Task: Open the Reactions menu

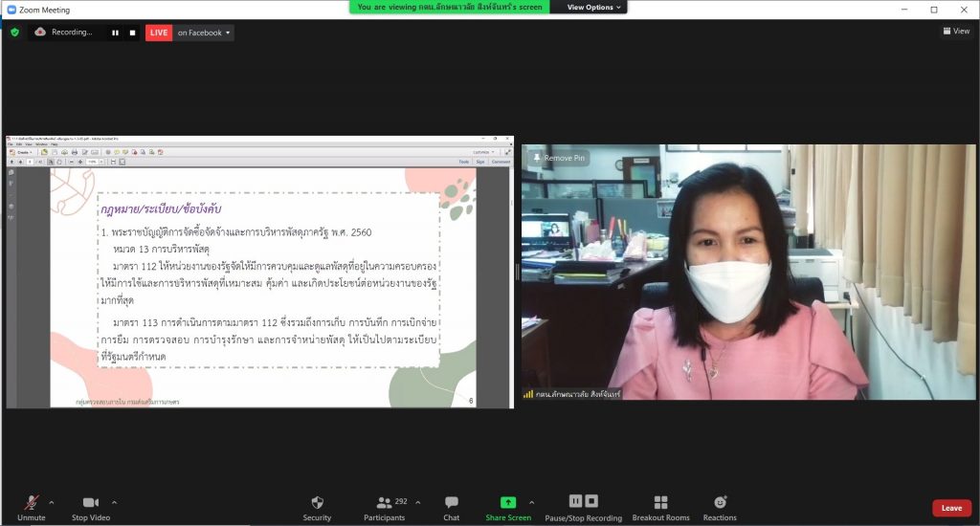Action: 720,502
